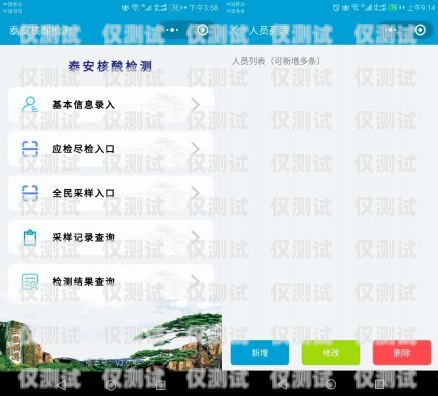Tap Android back button on right phone
This screenshot has height=396, width=438.
[x=282, y=384]
